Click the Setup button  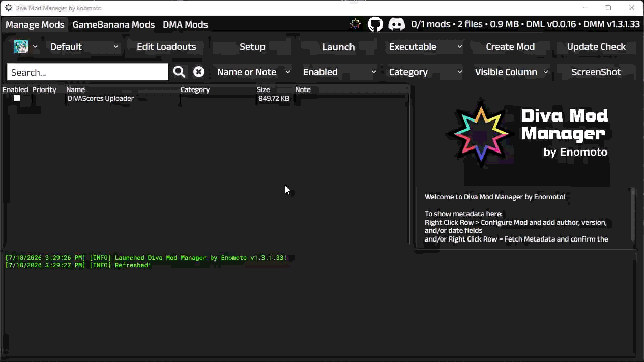pos(252,47)
